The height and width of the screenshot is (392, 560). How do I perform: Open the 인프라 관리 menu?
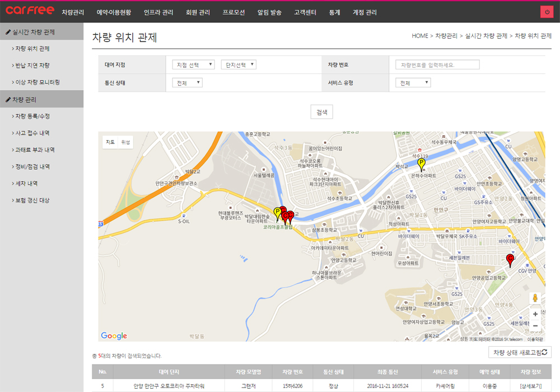[x=158, y=12]
